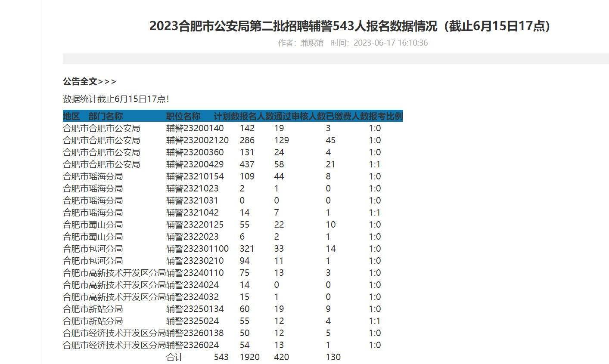Viewport: 609px width, 364px height.
Task: Click 报考比例 1:1 in 辅警2321042 row
Action: click(x=375, y=213)
